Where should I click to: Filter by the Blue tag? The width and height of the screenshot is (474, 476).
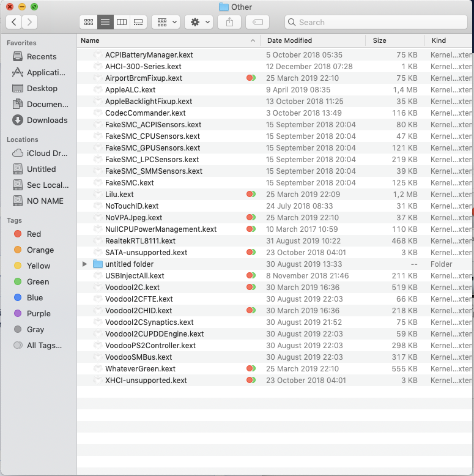[34, 297]
